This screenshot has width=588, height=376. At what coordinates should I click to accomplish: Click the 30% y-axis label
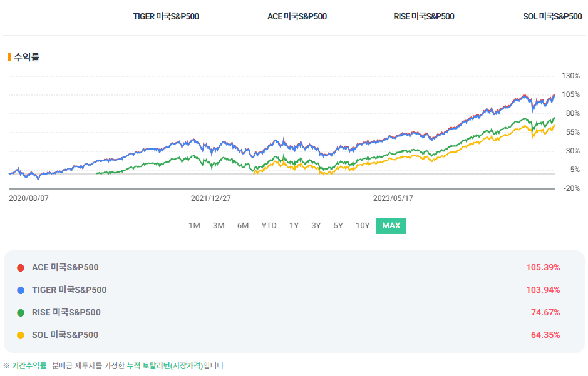572,151
